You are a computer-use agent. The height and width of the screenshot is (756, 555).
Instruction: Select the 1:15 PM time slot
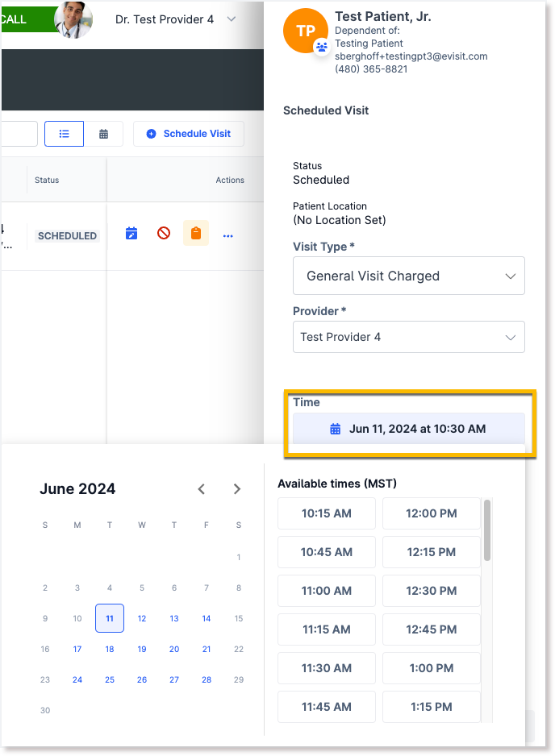[431, 707]
